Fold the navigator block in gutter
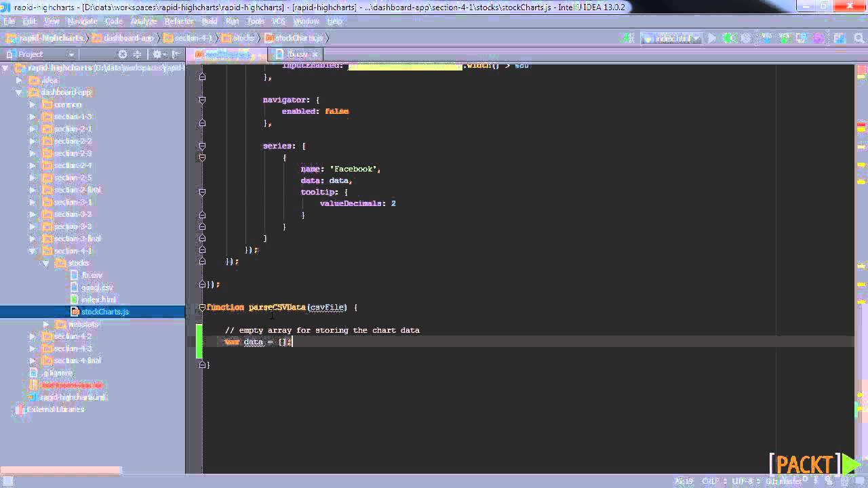This screenshot has width=868, height=488. coord(202,100)
